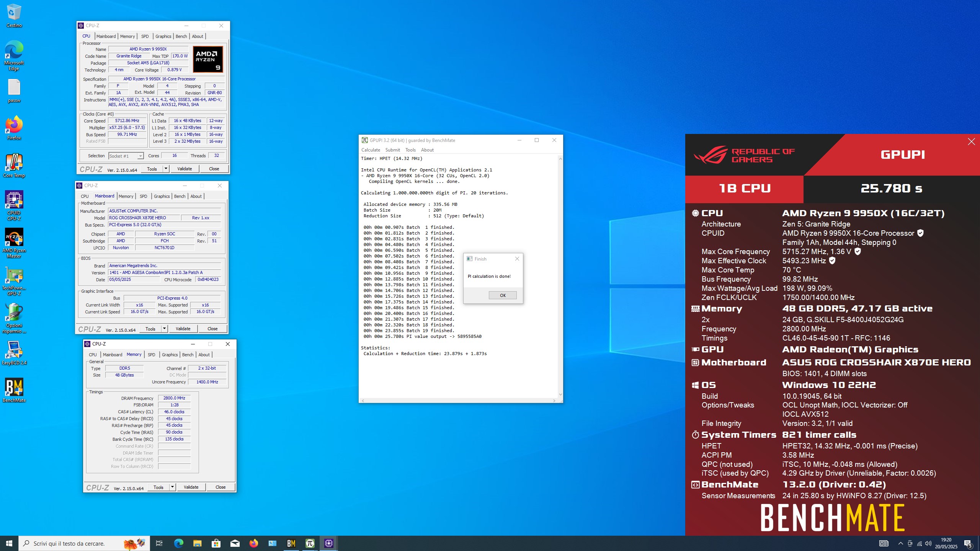Click the 25.780 s score in the BenchMate overlay
The width and height of the screenshot is (980, 551).
(x=891, y=188)
